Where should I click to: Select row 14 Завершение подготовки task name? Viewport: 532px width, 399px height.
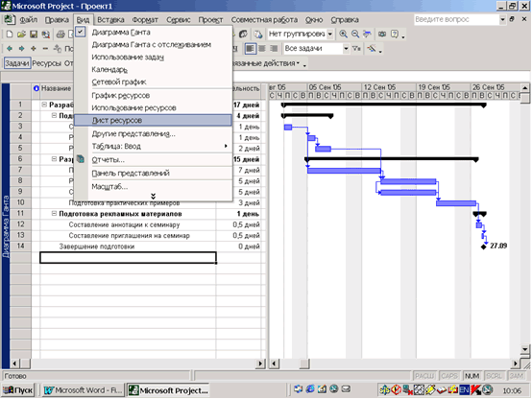[x=97, y=246]
